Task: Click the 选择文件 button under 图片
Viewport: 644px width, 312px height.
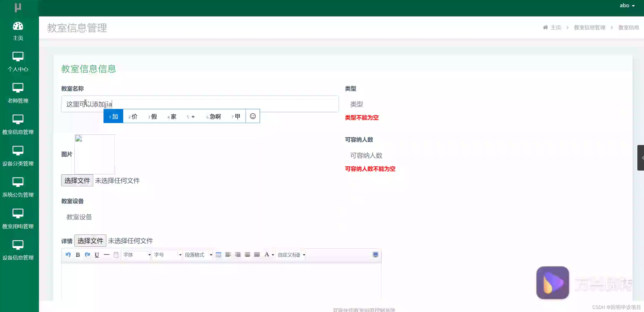Action: pos(77,180)
